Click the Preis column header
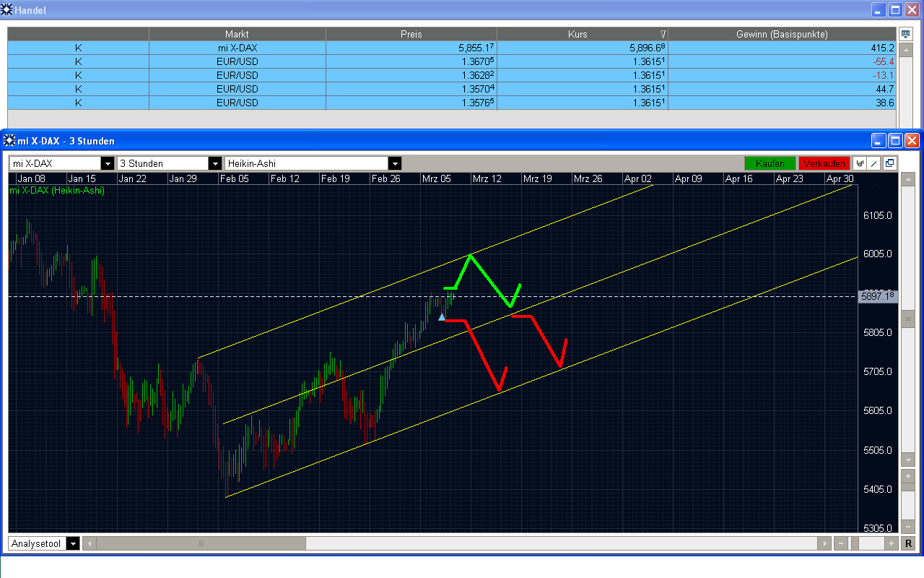The image size is (924, 578). (x=411, y=34)
